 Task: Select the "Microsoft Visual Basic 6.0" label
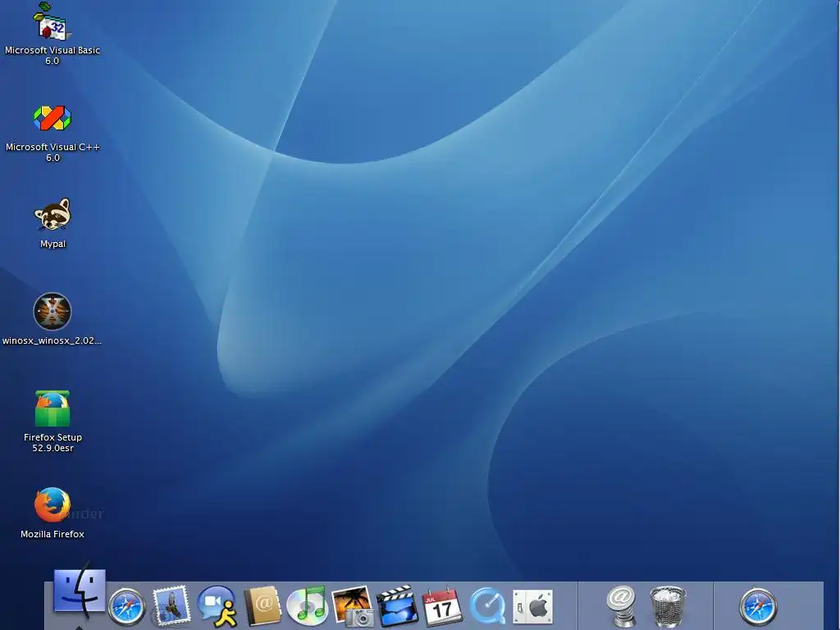pyautogui.click(x=52, y=55)
